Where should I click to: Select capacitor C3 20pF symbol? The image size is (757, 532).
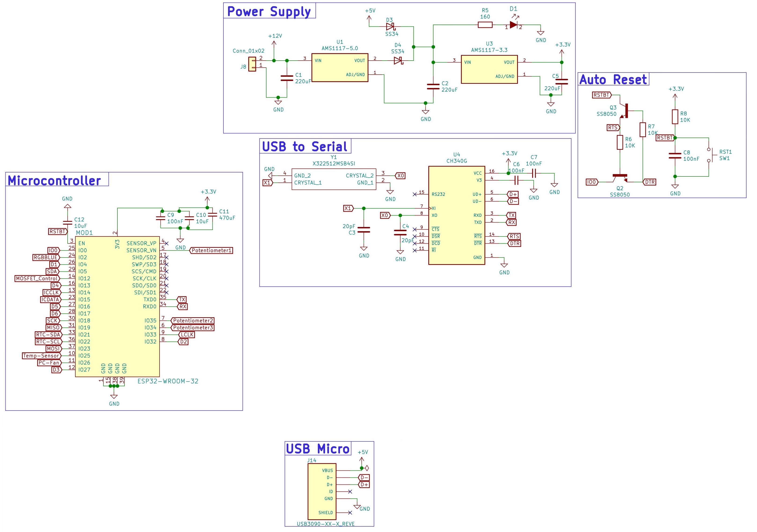[364, 230]
